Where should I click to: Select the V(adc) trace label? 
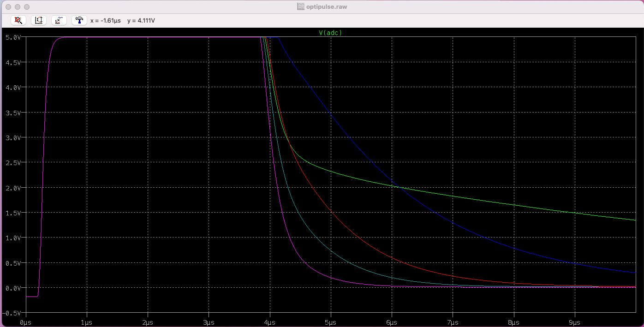coord(330,33)
